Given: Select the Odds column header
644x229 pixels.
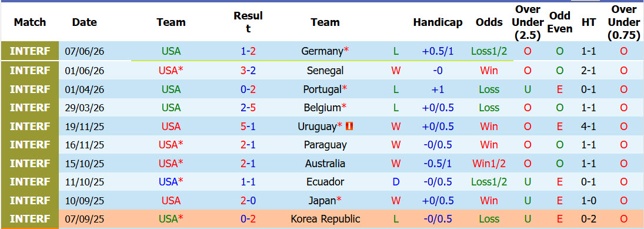Looking at the screenshot, I should [489, 22].
